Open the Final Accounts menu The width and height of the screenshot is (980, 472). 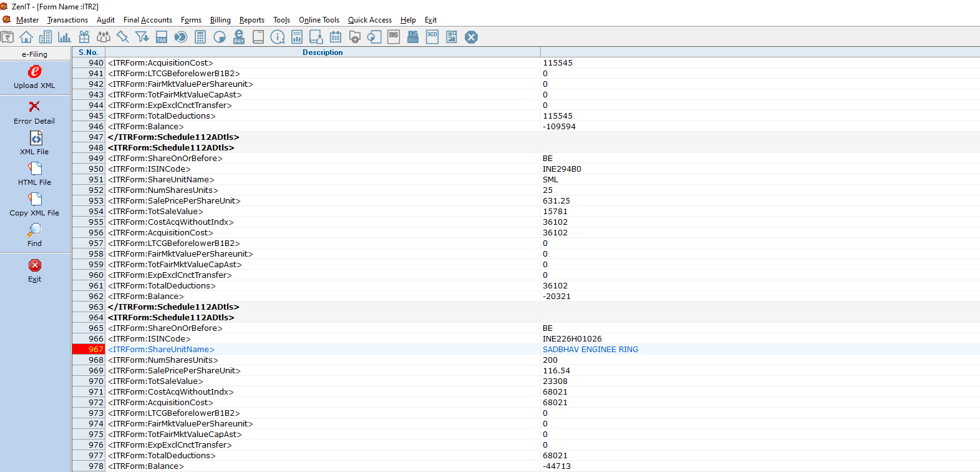pyautogui.click(x=147, y=20)
